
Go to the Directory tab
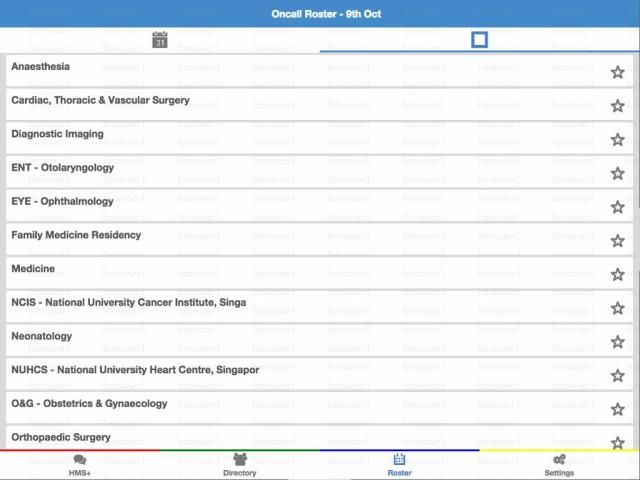click(240, 465)
